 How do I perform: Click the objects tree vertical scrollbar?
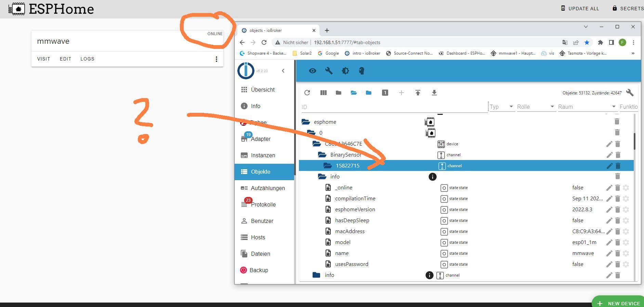tap(634, 141)
